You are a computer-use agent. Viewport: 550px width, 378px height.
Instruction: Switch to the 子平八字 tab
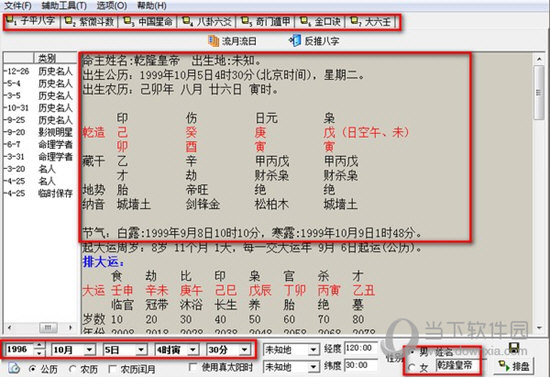[x=31, y=22]
